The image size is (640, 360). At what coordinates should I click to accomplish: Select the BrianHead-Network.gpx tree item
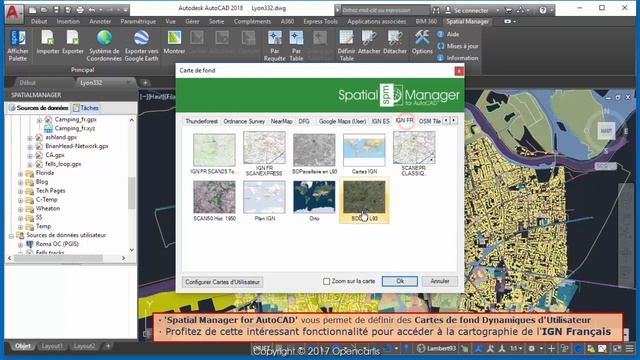73,146
